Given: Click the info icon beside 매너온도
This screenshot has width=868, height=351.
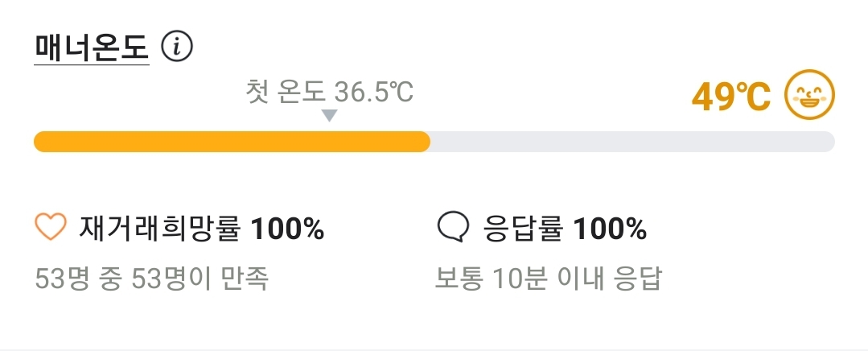Looking at the screenshot, I should (177, 47).
